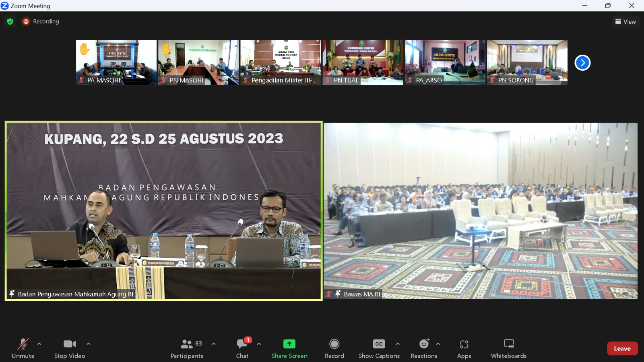This screenshot has width=644, height=362.
Task: Expand the caption options arrow
Action: [398, 344]
